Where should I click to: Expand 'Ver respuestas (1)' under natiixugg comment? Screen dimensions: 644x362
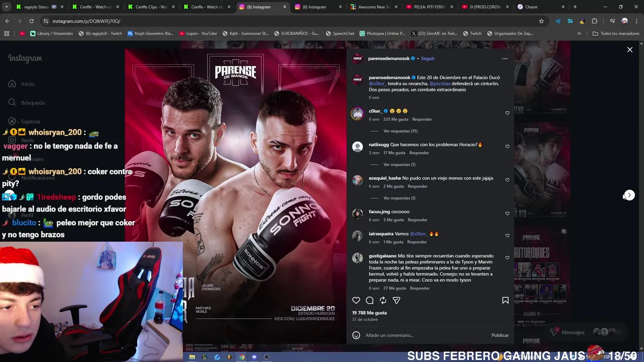click(399, 164)
